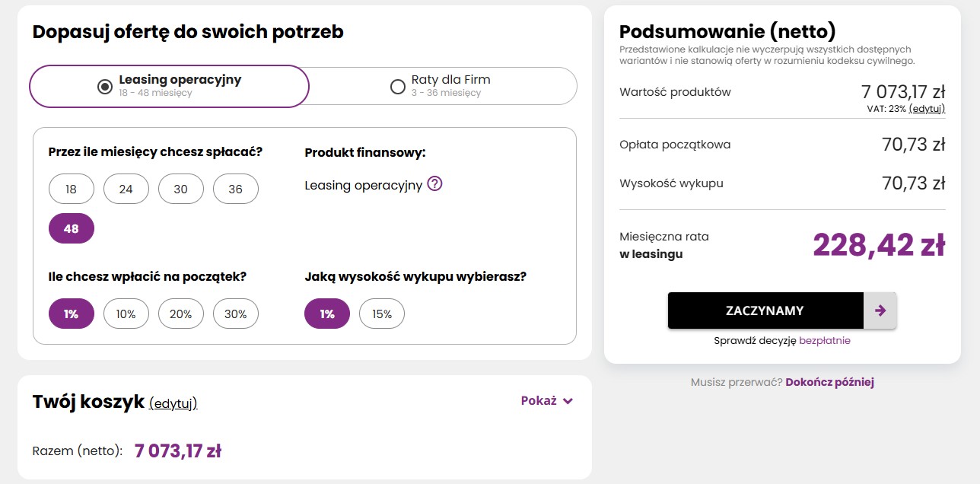Viewport: 980px width, 484px height.
Task: Edit the VAT rate link
Action: 927,109
